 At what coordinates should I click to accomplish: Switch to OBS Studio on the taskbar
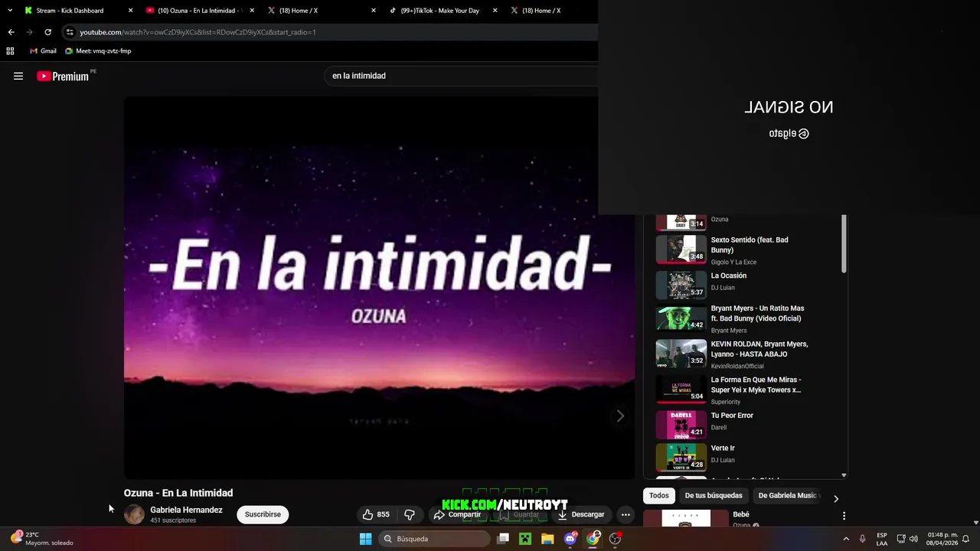[615, 539]
